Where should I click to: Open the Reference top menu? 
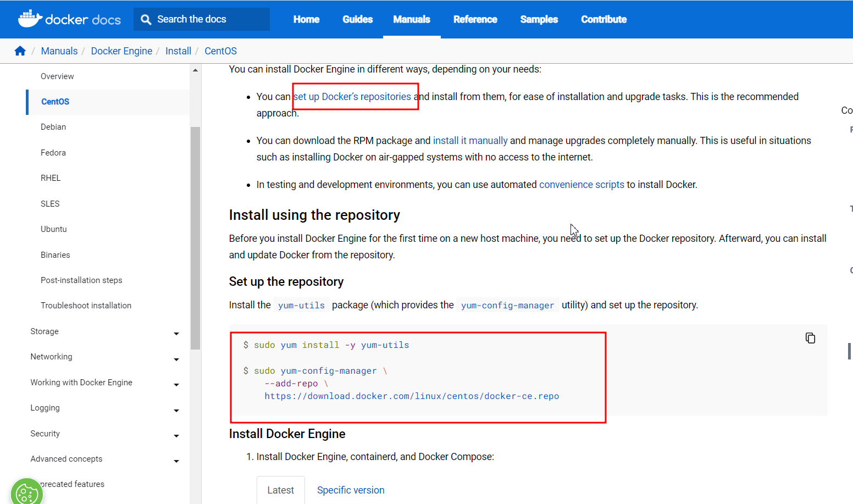point(475,19)
